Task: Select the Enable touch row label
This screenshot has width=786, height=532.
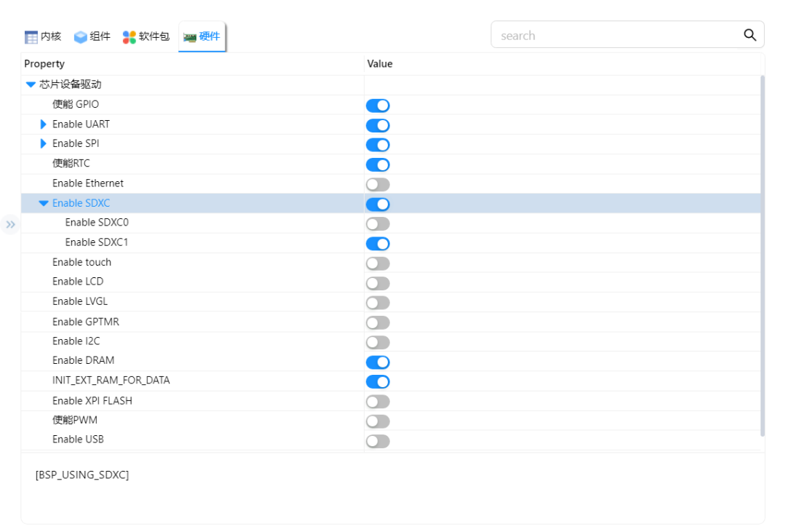Action: [82, 262]
